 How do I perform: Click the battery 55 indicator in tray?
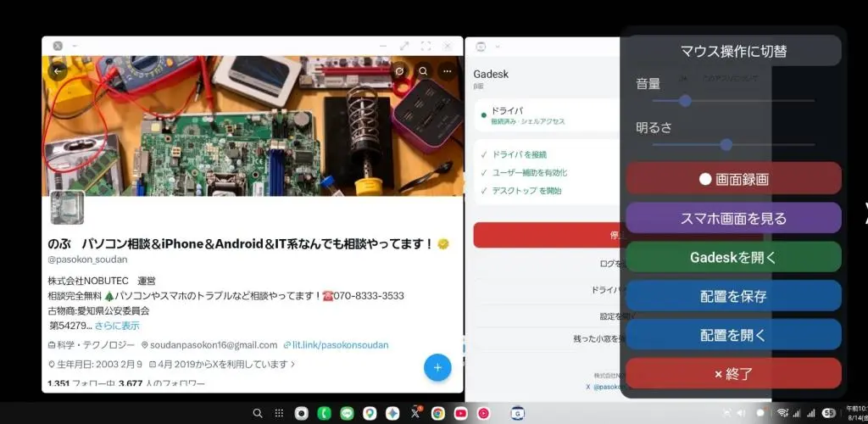point(829,413)
